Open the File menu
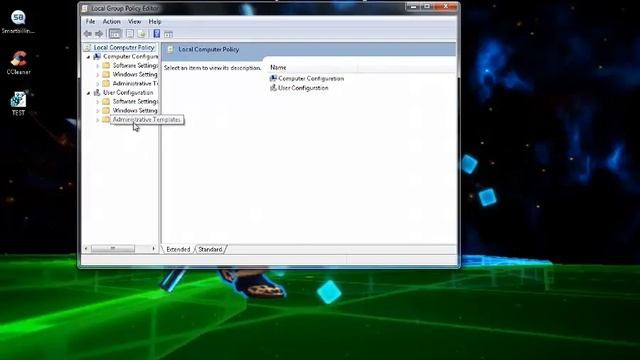640x360 pixels. point(90,21)
